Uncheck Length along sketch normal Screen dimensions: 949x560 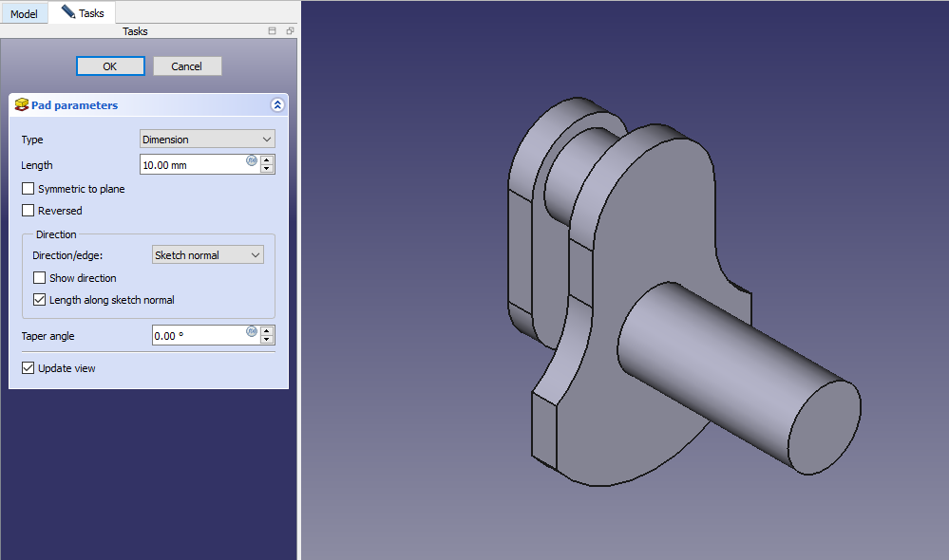40,300
